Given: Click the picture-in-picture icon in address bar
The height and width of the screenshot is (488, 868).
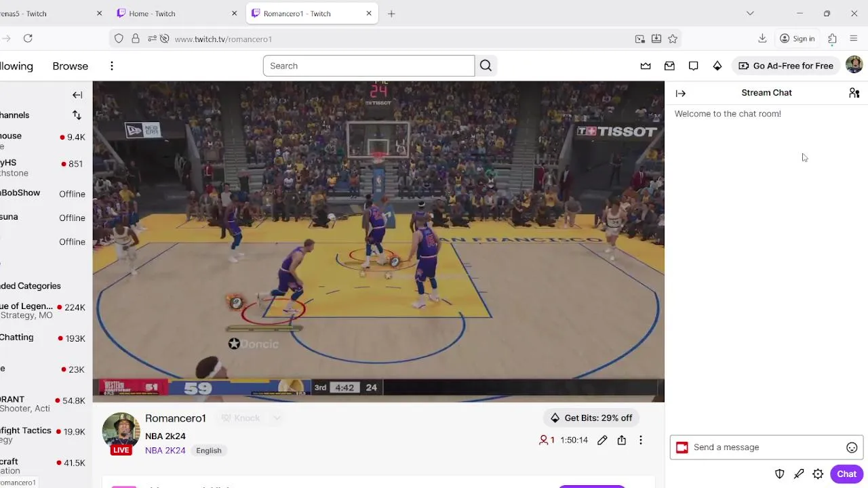Looking at the screenshot, I should click(x=639, y=39).
